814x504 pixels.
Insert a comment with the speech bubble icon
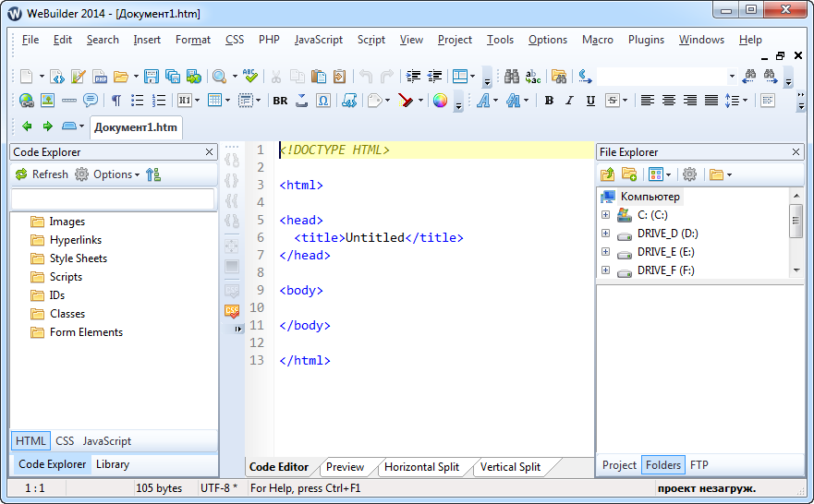tap(91, 100)
